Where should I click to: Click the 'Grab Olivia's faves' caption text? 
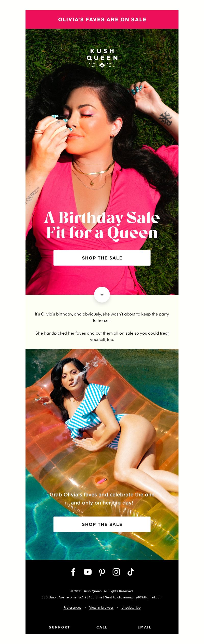(x=102, y=499)
